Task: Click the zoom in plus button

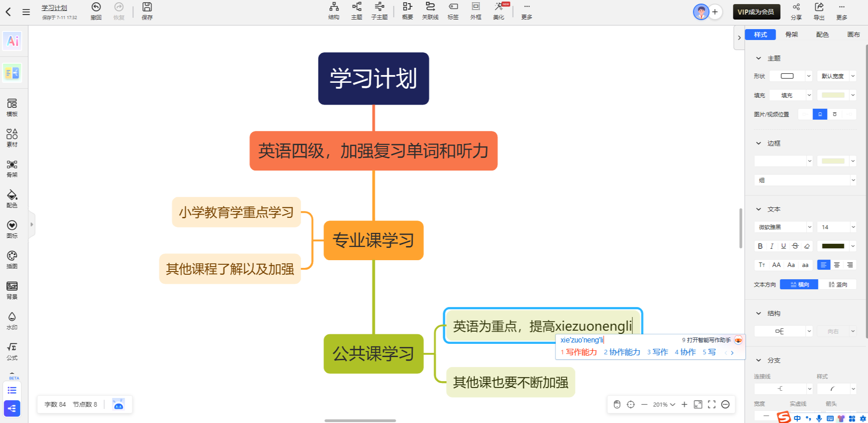Action: click(x=684, y=404)
